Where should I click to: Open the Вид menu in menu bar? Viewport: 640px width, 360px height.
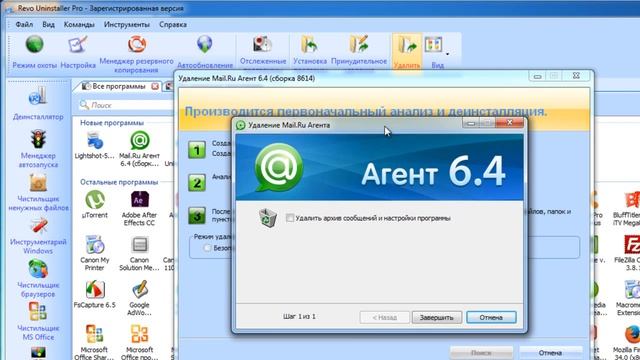click(48, 24)
